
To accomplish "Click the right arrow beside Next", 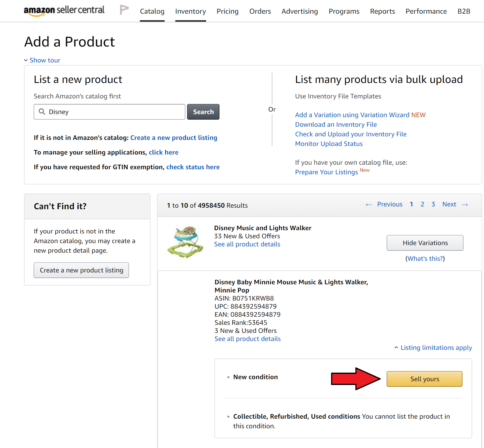I will tap(465, 205).
